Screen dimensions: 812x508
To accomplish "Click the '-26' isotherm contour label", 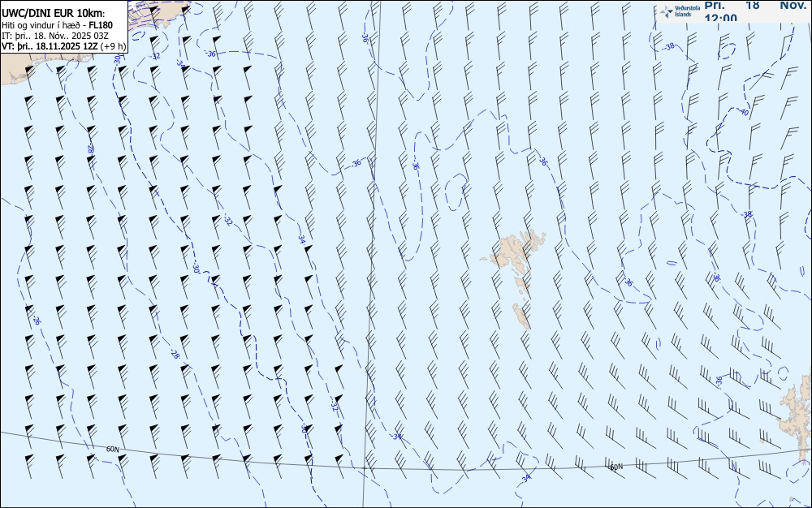I will click(36, 321).
